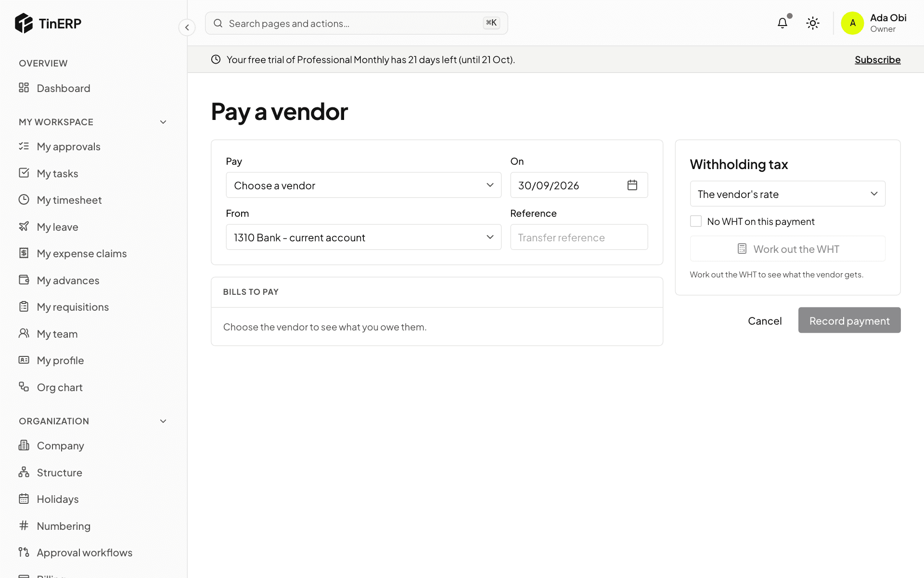Collapse the My Workspace section
The height and width of the screenshot is (578, 924).
tap(163, 122)
